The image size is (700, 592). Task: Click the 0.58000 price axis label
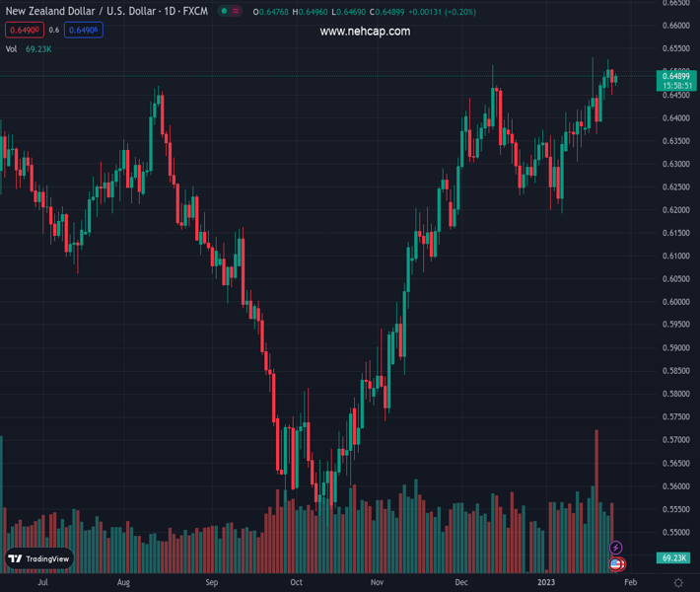tap(676, 394)
